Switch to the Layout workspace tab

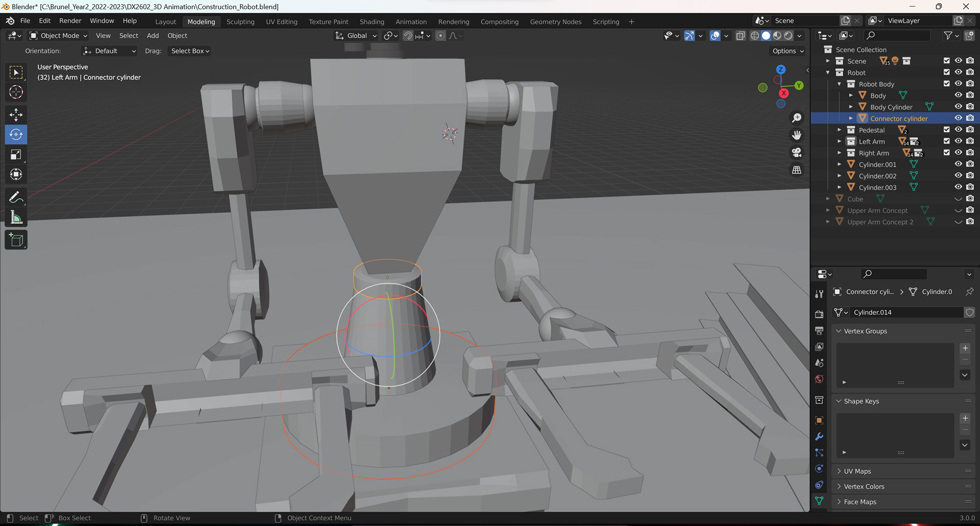pos(165,21)
